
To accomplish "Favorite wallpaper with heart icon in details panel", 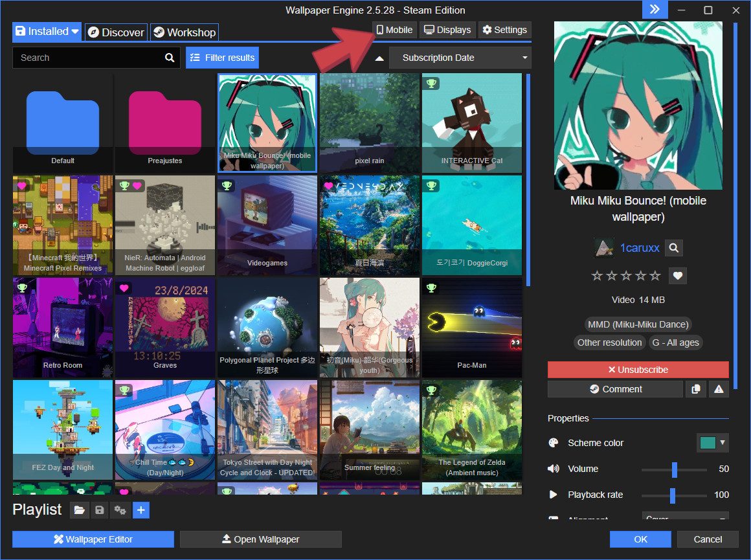I will (x=677, y=275).
